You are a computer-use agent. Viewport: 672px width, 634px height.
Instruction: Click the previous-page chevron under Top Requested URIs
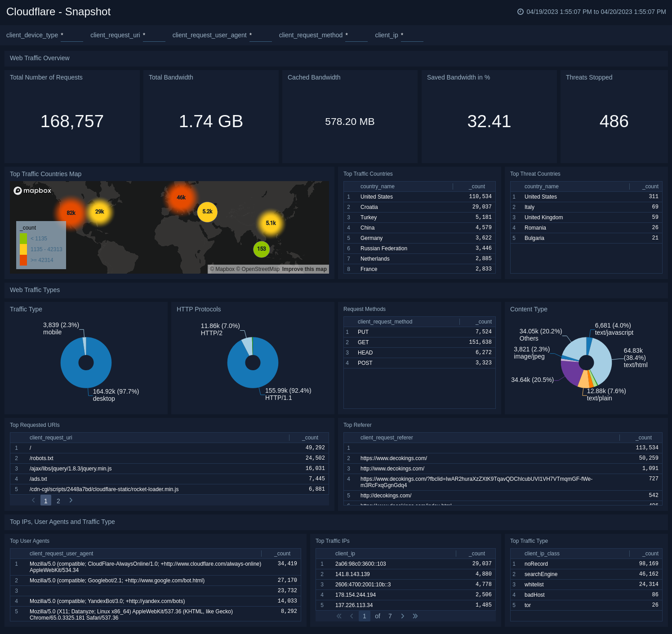33,500
